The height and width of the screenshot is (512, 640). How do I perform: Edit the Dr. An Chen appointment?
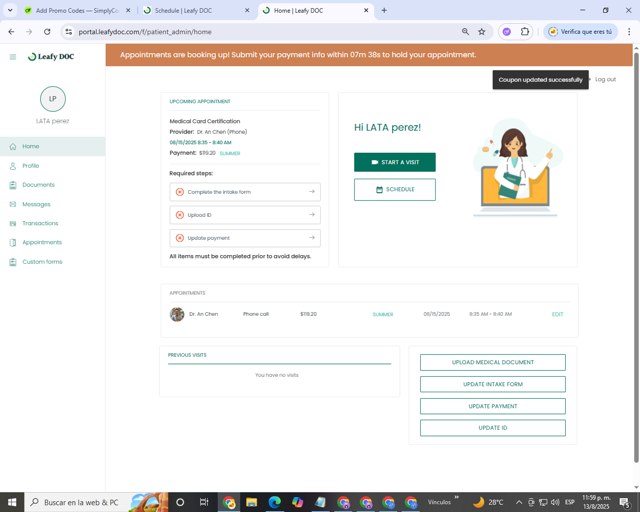pyautogui.click(x=558, y=314)
